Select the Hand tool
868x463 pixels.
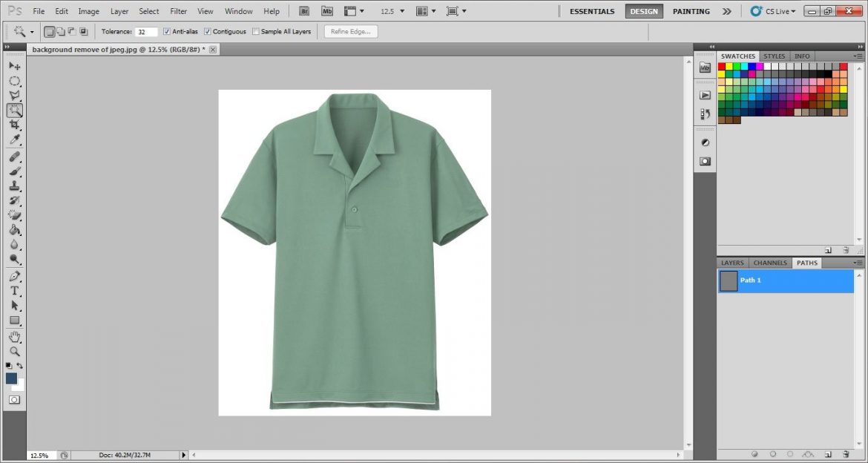(14, 337)
